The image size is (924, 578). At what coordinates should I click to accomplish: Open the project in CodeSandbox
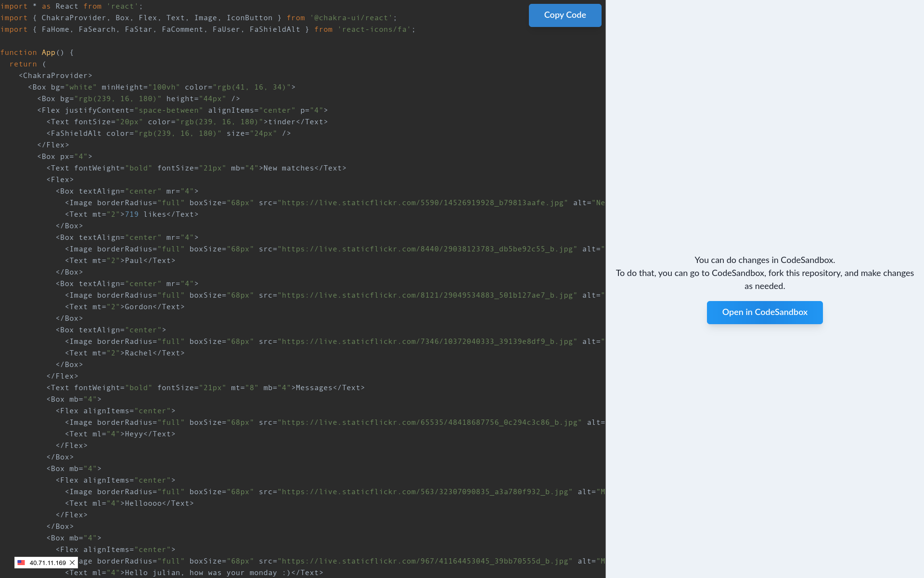[x=764, y=312]
